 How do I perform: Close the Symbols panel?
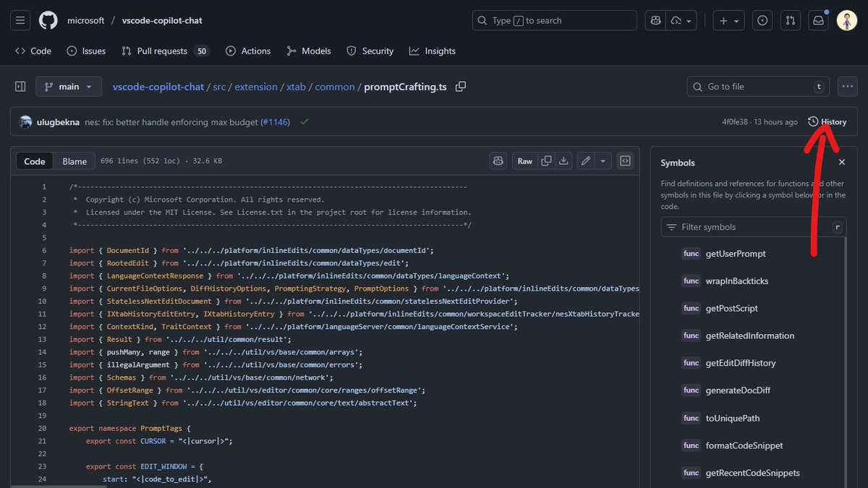click(x=841, y=163)
